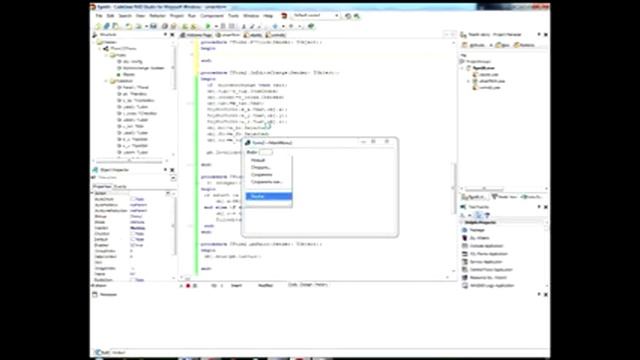Viewport: 640px width, 360px height.
Task: Switch to the Code tab below the editor
Action: 293,285
